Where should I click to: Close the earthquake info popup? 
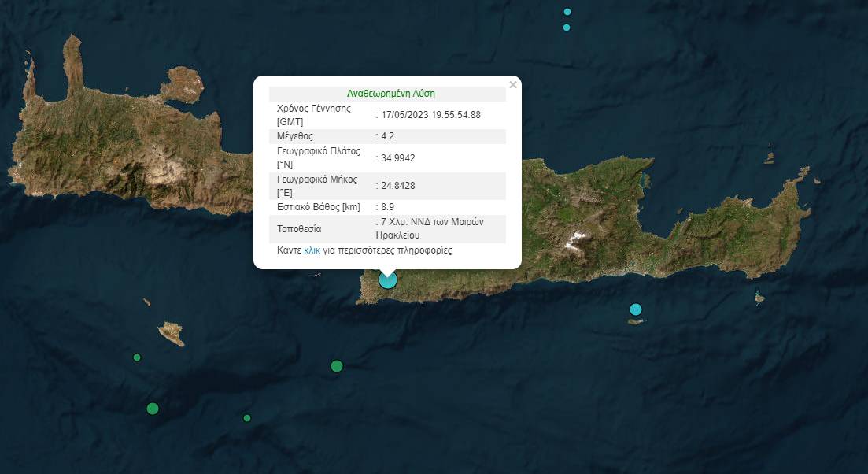click(x=513, y=85)
